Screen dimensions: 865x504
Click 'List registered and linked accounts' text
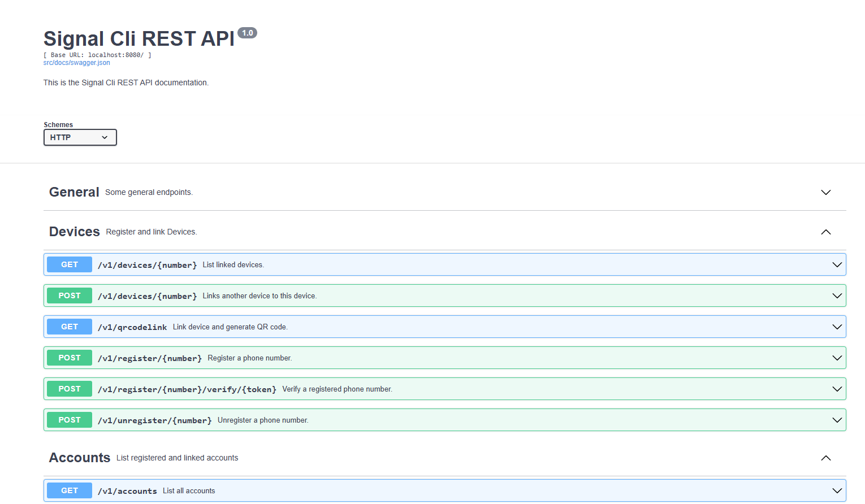coord(178,458)
